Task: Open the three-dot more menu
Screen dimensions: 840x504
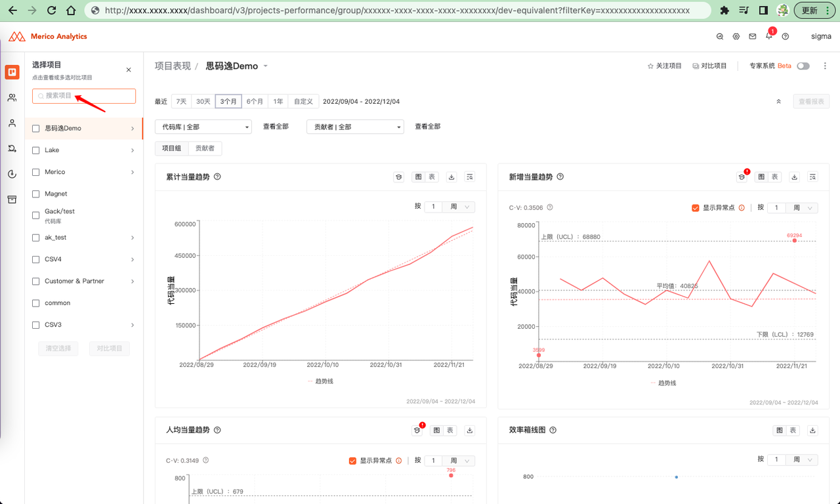Action: 825,66
